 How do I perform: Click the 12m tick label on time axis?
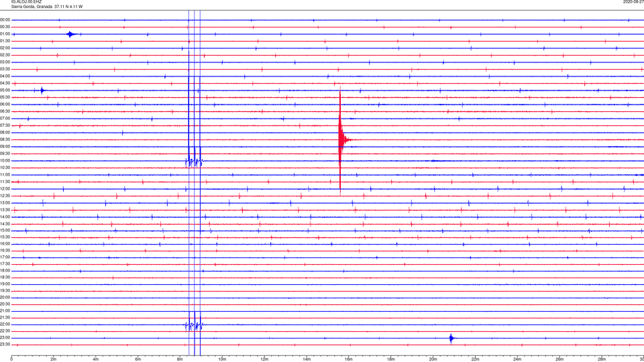tap(264, 359)
